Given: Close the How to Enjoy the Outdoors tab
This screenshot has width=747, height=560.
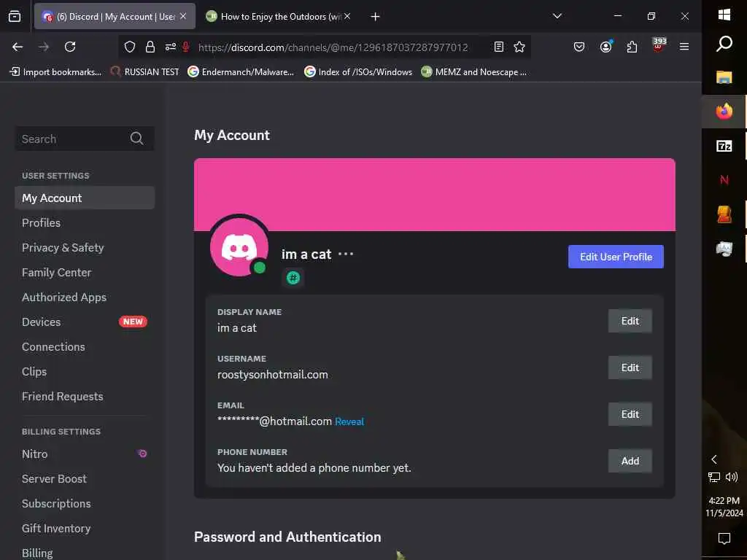Looking at the screenshot, I should click(347, 16).
